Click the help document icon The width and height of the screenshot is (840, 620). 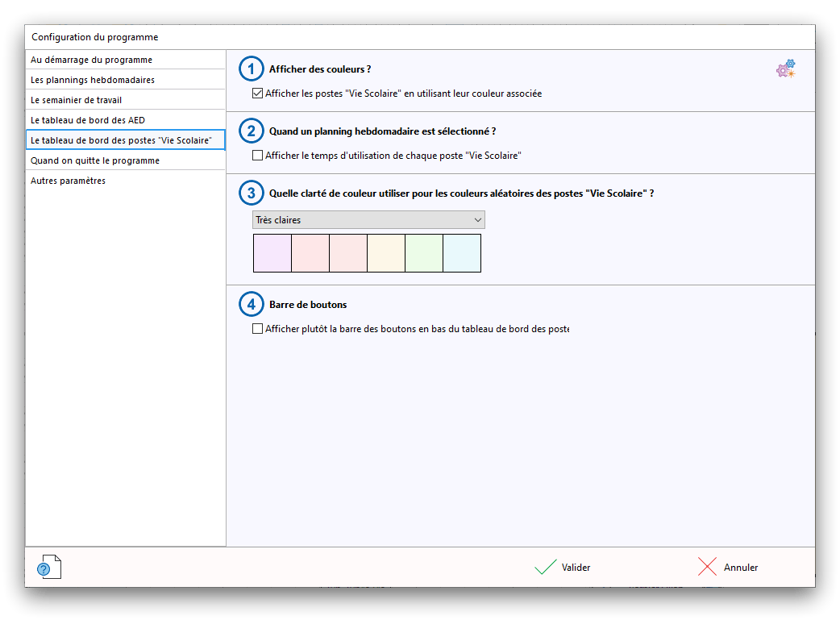pyautogui.click(x=49, y=568)
